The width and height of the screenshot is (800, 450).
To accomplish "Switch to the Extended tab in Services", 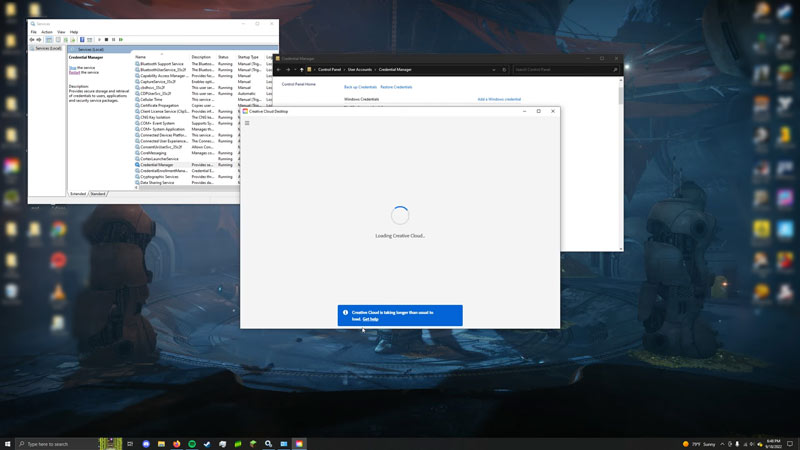I will (78, 194).
